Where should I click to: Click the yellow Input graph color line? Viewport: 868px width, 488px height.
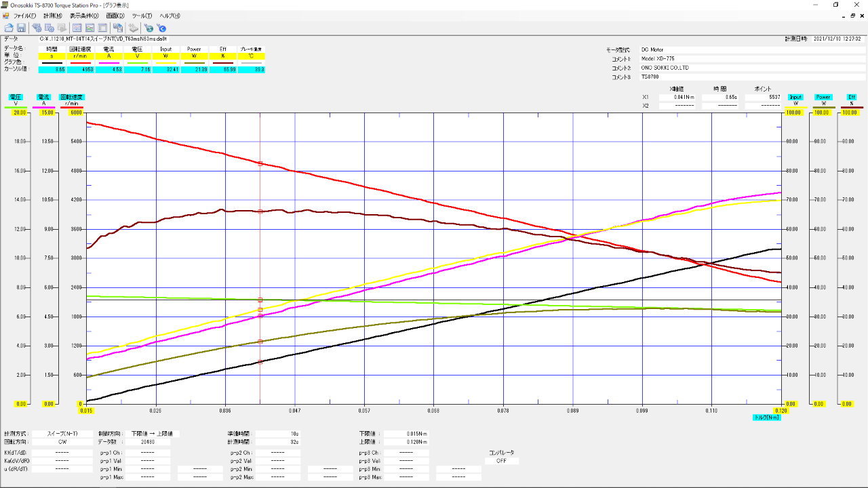point(165,62)
